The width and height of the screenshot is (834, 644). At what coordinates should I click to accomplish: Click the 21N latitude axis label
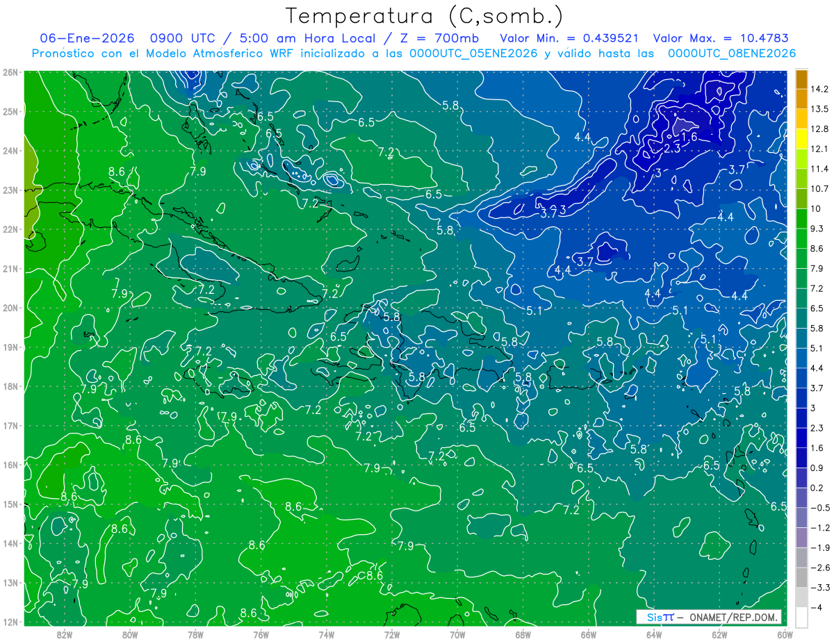point(10,268)
